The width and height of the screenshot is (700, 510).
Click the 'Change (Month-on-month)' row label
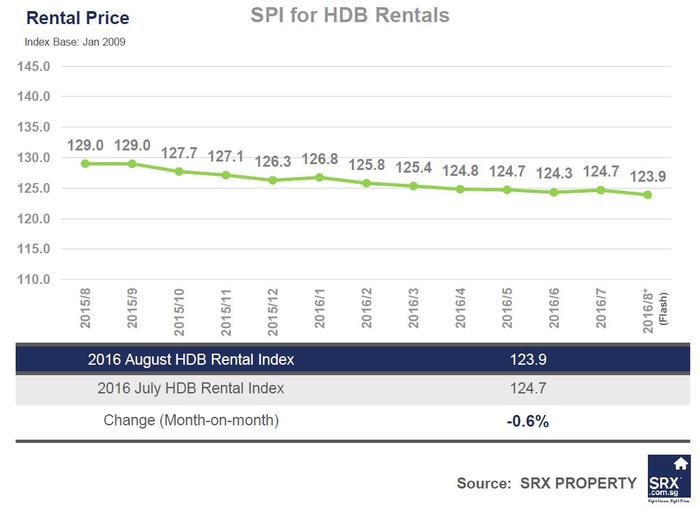point(191,420)
